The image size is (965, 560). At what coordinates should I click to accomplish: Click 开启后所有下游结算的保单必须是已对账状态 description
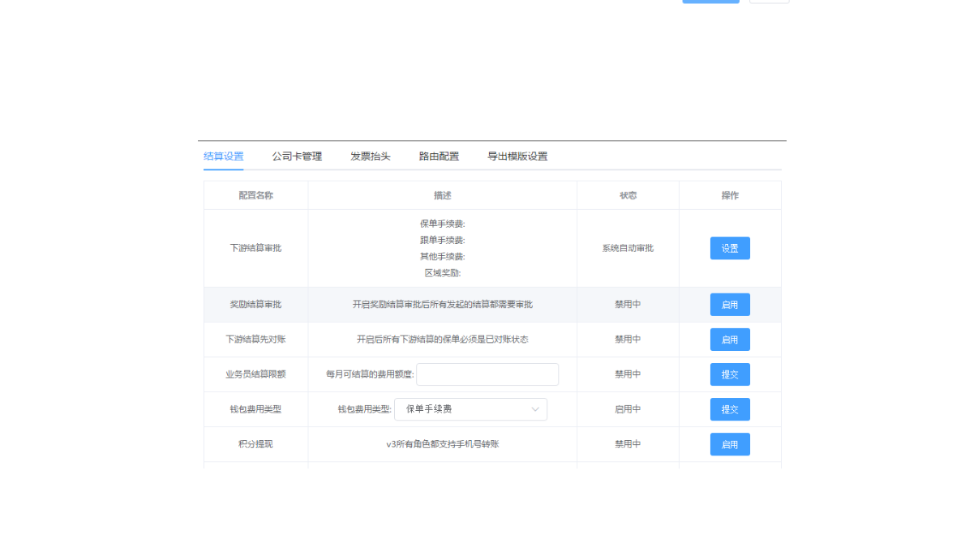pyautogui.click(x=443, y=340)
